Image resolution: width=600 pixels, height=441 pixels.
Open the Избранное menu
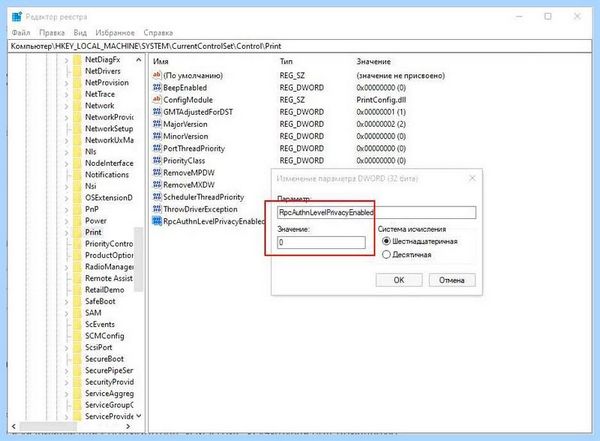click(115, 33)
